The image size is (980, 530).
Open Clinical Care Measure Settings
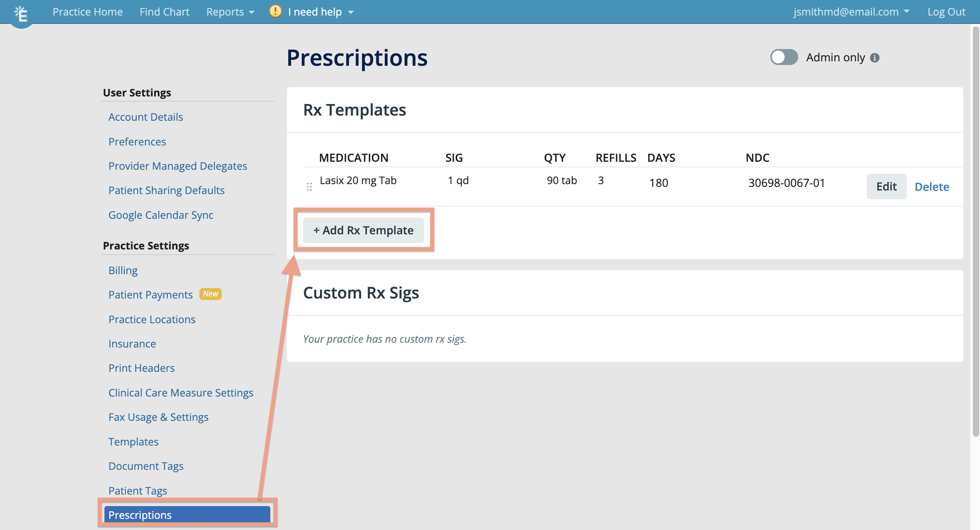coord(181,393)
